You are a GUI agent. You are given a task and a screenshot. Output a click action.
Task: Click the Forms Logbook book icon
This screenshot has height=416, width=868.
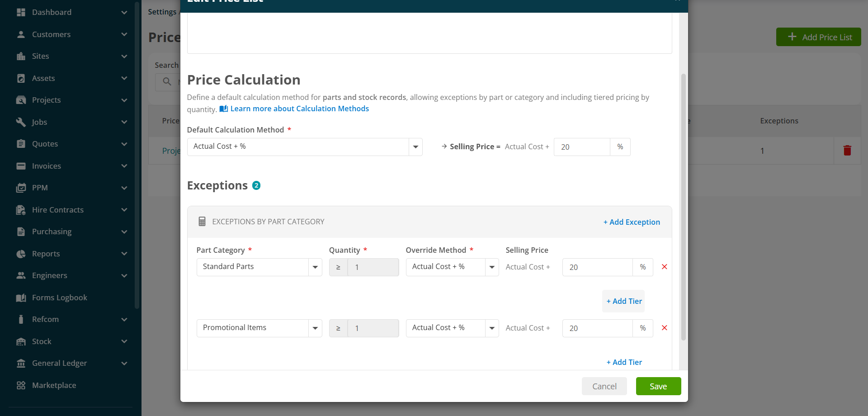pos(21,298)
